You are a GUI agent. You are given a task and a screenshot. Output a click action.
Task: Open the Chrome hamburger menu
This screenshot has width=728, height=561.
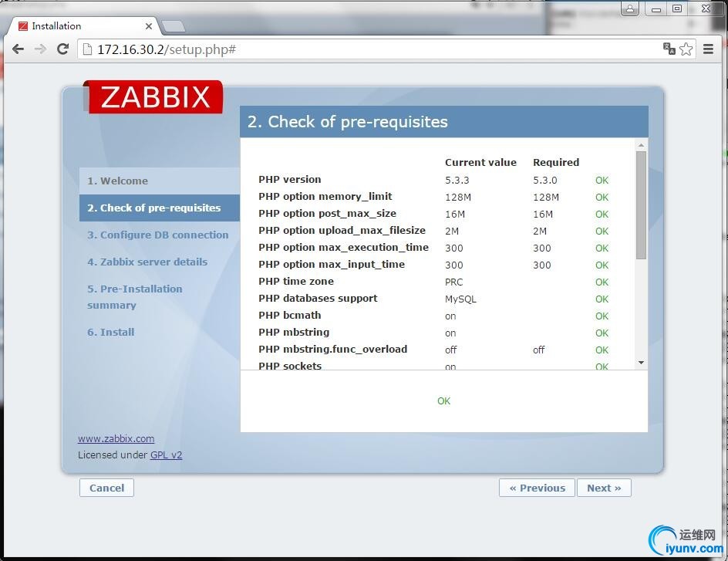click(708, 49)
